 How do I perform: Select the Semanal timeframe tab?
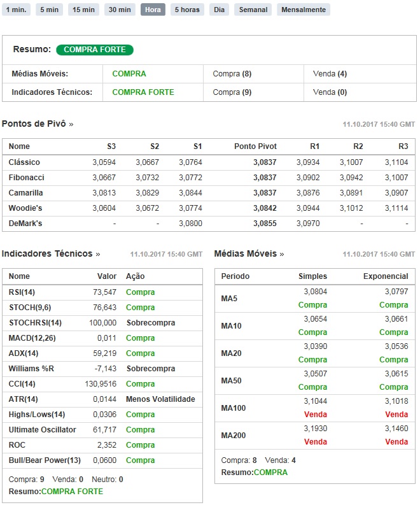click(x=253, y=10)
